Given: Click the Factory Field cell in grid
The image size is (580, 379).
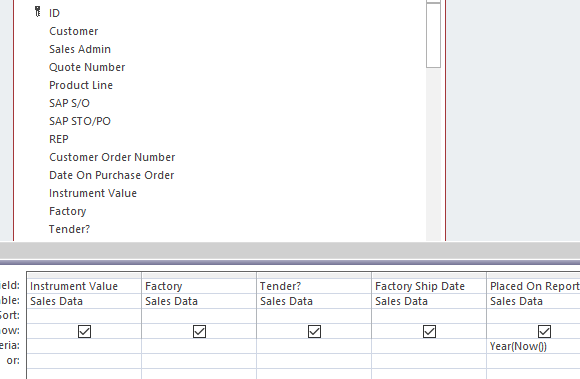Looking at the screenshot, I should point(199,286).
